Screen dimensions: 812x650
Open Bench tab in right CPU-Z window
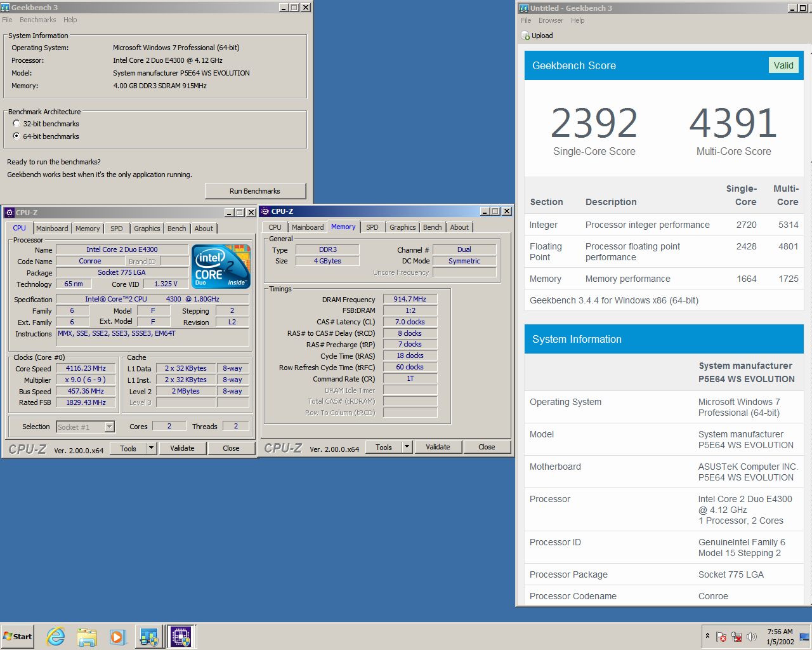433,227
